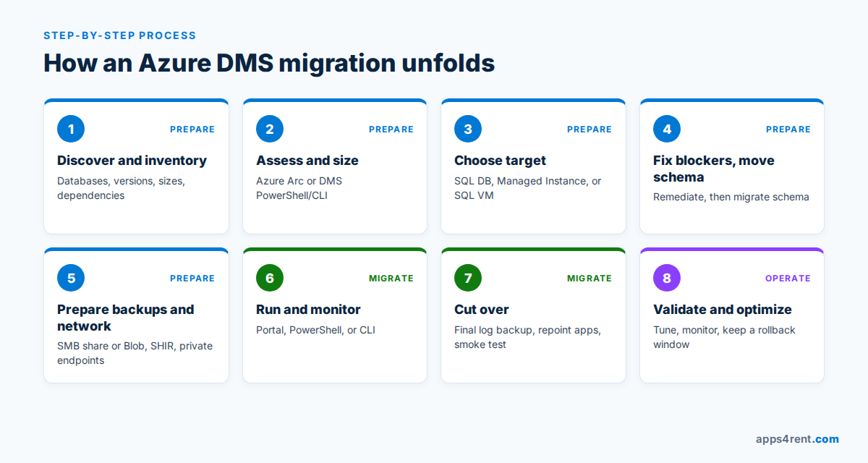Screen dimensions: 868x463
Task: Click the 'How an Azure DMS migration unfolds' heading
Action: (269, 63)
